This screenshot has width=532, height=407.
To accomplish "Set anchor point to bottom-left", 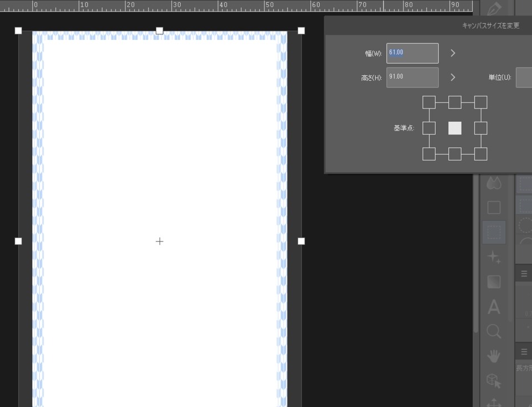I will pyautogui.click(x=429, y=154).
